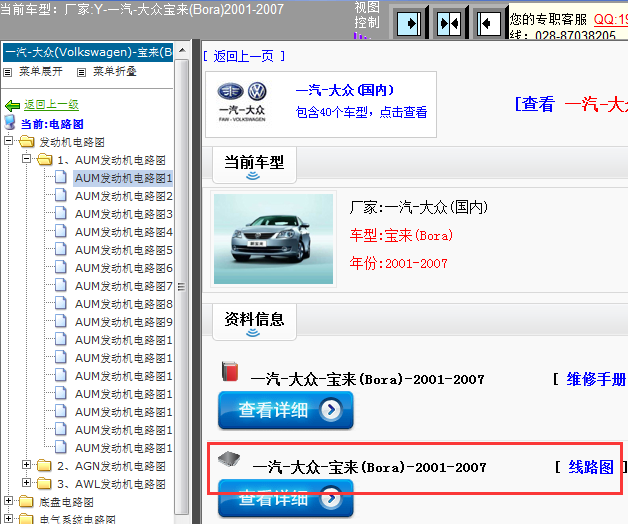628x524 pixels.
Task: Click the Bora car thumbnail image
Action: pyautogui.click(x=273, y=239)
